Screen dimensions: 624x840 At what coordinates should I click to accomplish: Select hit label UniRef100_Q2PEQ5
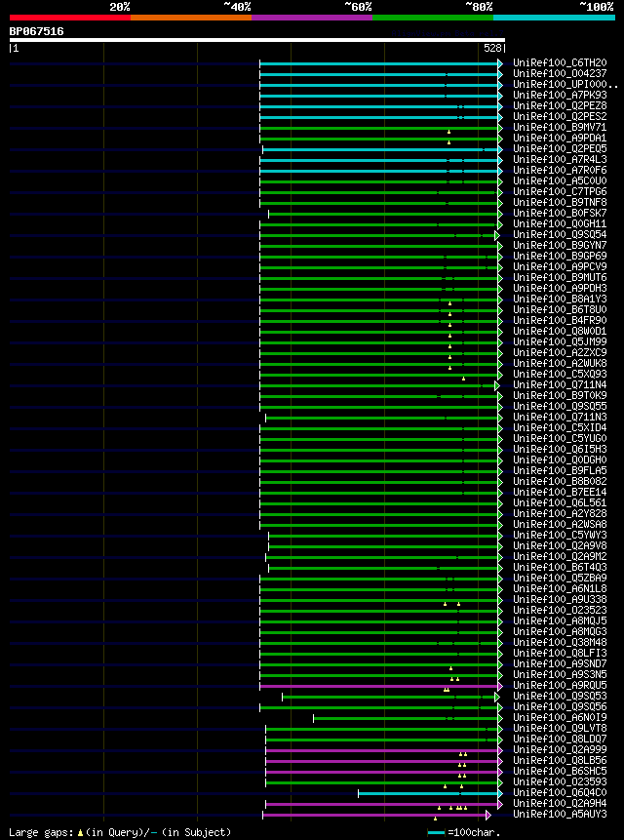(x=560, y=149)
